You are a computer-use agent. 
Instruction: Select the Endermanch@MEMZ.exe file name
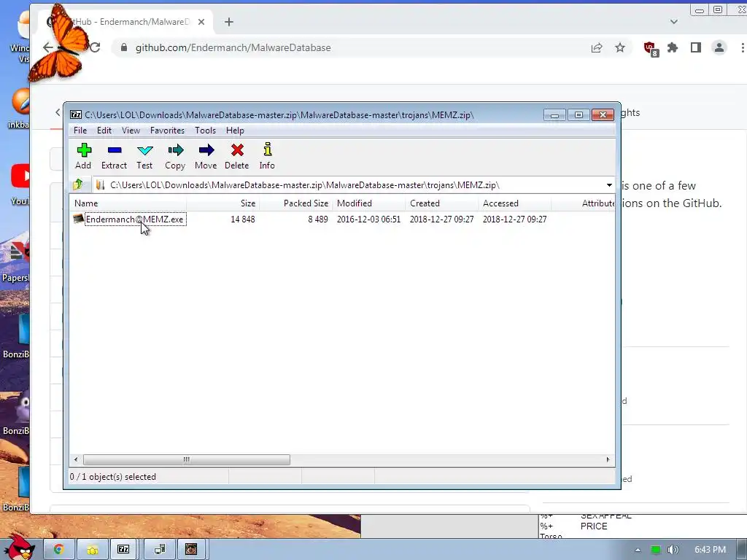[135, 219]
